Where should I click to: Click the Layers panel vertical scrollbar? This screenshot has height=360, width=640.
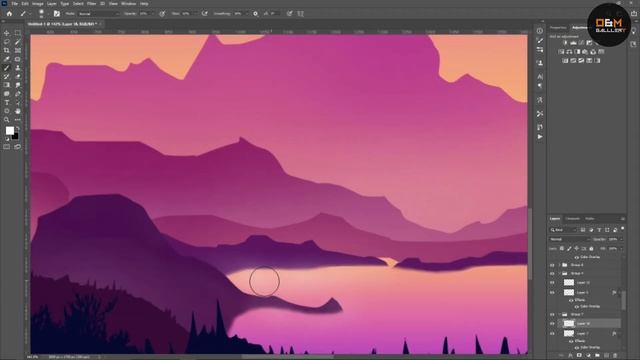point(623,301)
